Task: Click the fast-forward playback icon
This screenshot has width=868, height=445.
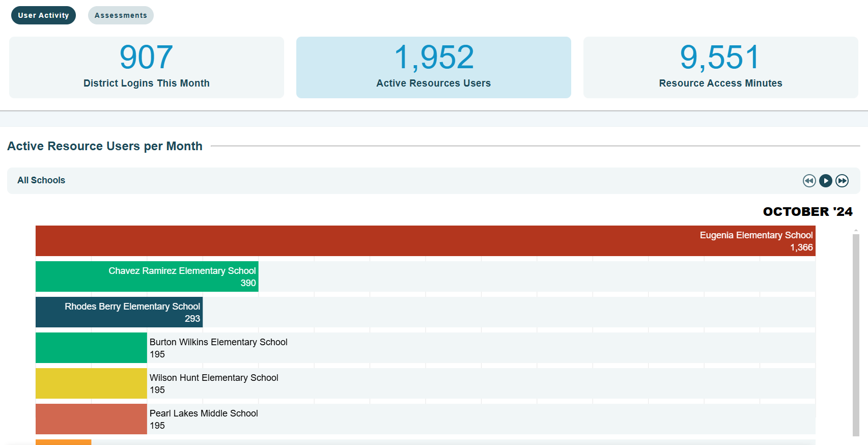Action: click(x=842, y=181)
